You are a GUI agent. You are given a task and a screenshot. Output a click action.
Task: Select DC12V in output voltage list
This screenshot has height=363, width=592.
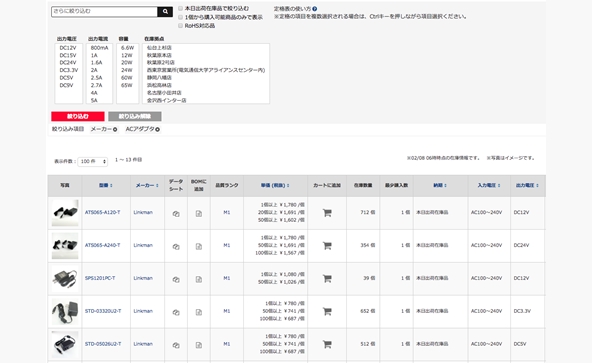coord(68,48)
